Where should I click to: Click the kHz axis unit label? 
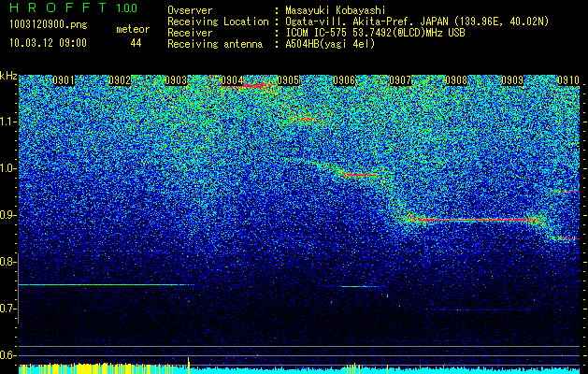tap(8, 76)
